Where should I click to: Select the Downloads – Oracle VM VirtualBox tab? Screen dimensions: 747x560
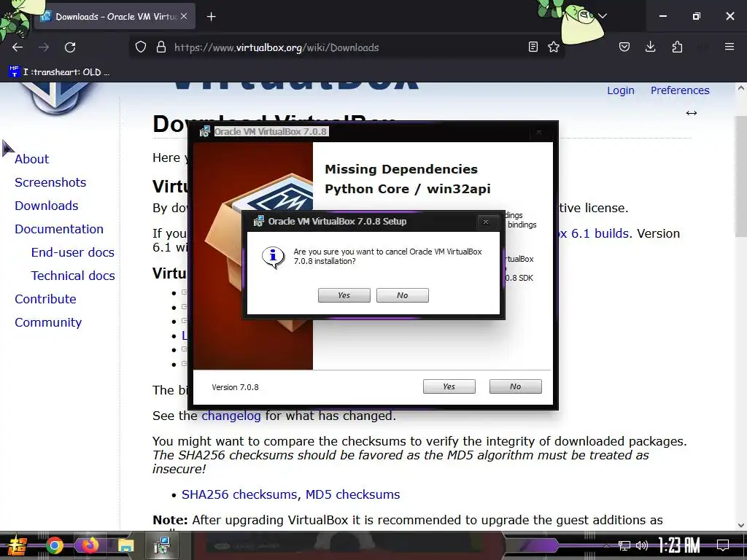(115, 17)
